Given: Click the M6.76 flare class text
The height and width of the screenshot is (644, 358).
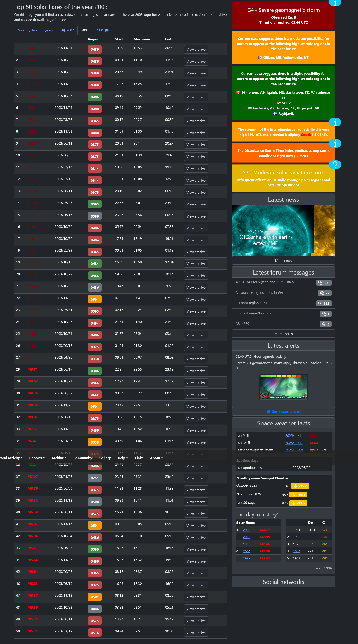Looking at the screenshot, I should tap(33, 489).
